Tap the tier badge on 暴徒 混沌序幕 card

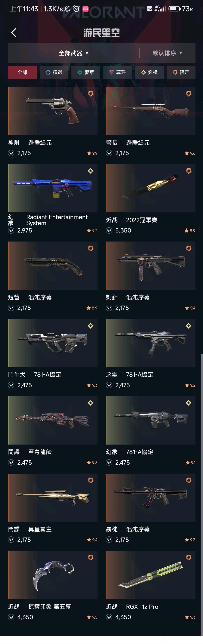[189, 480]
